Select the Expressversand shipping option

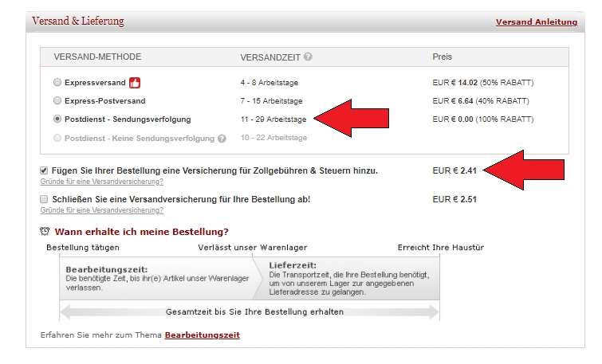click(x=57, y=82)
